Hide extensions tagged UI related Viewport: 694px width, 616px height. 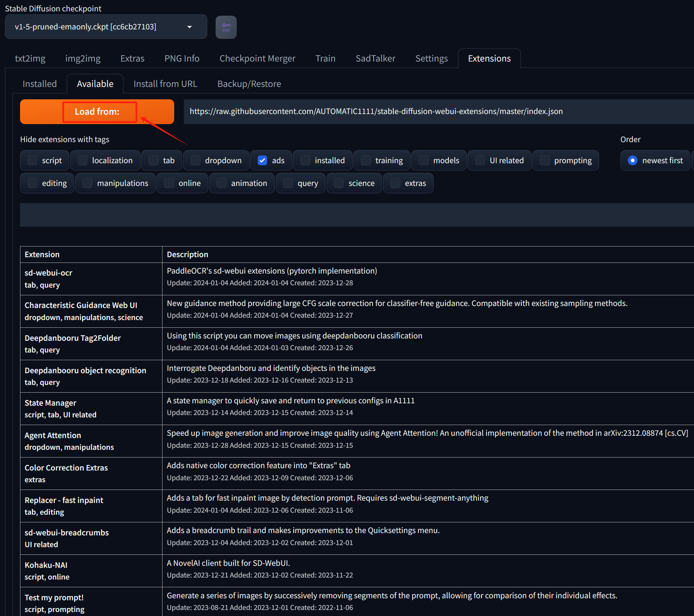click(480, 160)
